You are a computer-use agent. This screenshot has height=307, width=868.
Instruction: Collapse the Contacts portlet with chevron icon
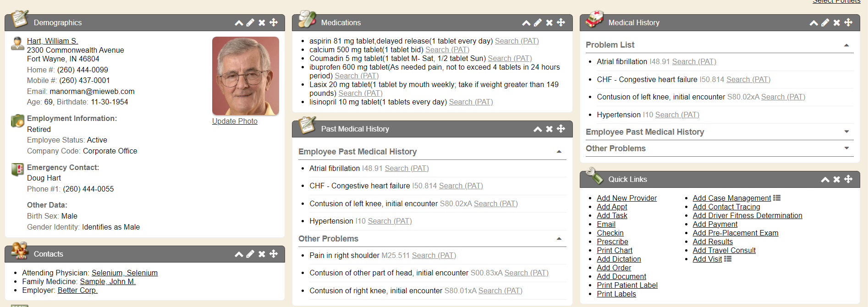pyautogui.click(x=239, y=254)
